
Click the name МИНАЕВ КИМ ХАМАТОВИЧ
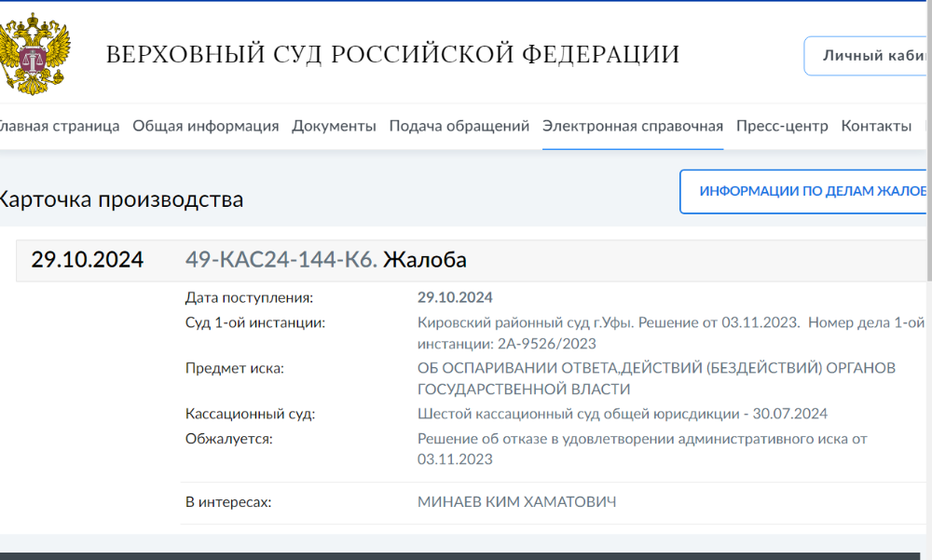[x=516, y=501]
